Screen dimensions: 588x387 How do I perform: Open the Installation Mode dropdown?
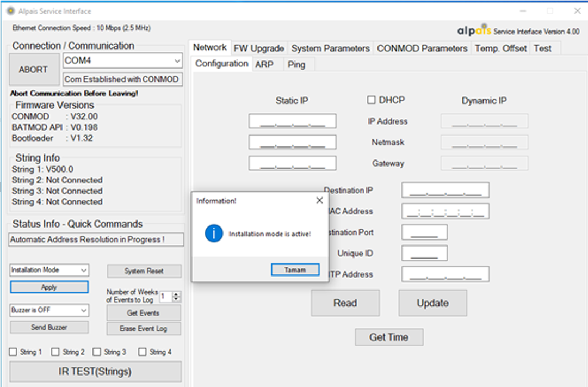click(x=84, y=270)
